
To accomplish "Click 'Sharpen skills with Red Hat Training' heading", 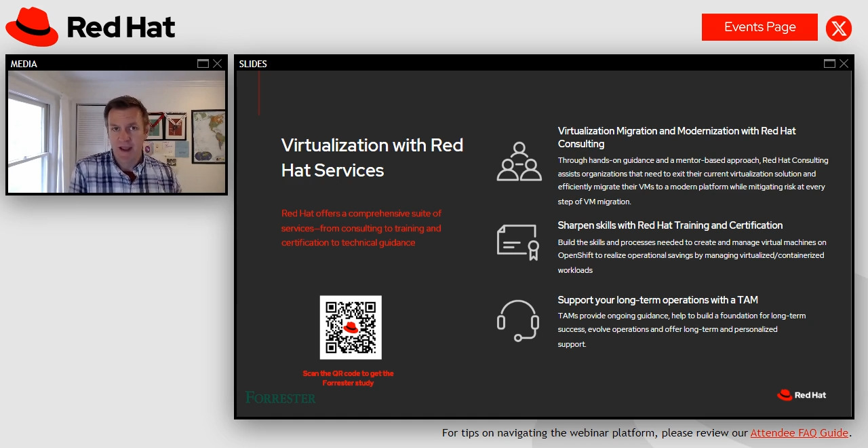I will tap(670, 225).
